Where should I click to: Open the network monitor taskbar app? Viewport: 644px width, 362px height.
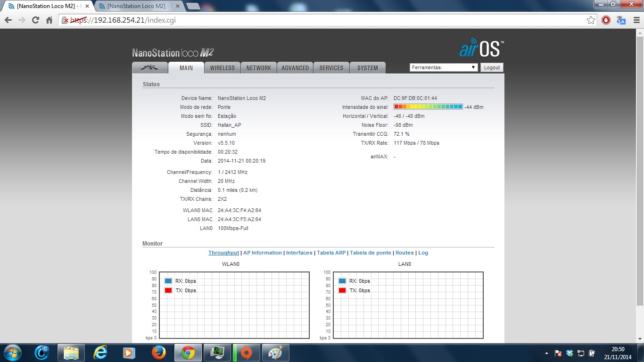[217, 353]
